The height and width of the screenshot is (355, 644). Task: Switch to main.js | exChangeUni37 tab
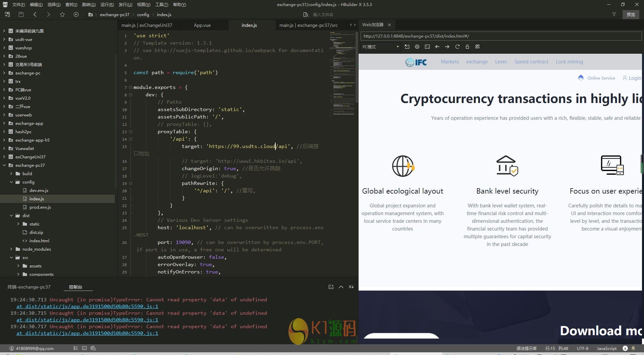point(147,25)
